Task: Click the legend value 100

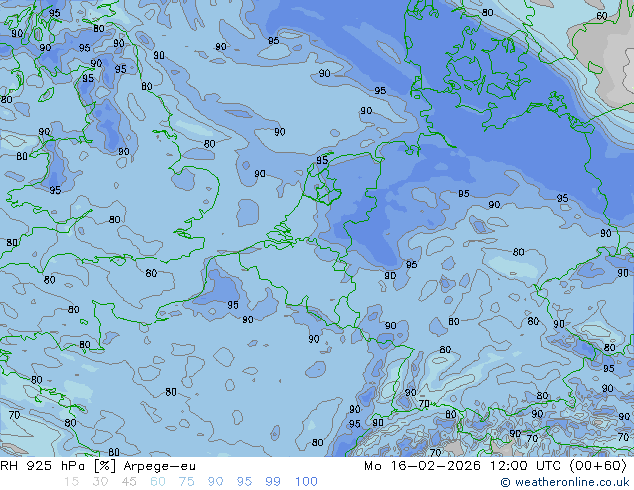Action: point(306,482)
